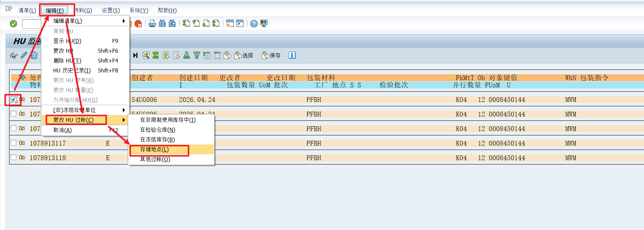Check the second HU row checkbox
The height and width of the screenshot is (230, 644).
(x=13, y=114)
